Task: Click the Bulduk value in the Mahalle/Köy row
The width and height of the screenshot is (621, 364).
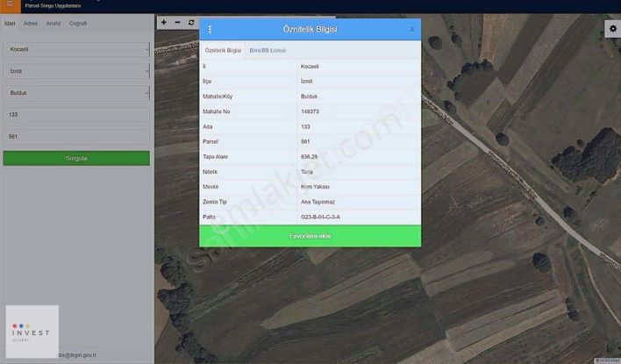Action: pos(309,96)
